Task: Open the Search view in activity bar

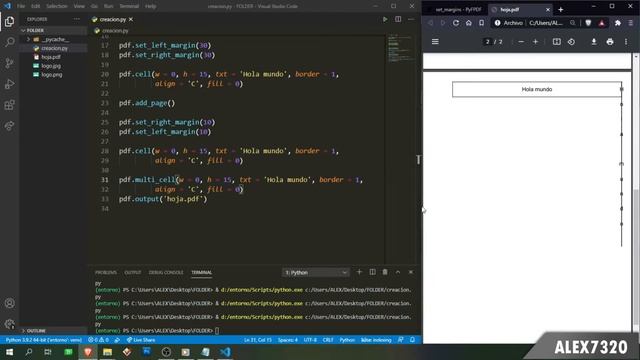Action: [x=9, y=42]
